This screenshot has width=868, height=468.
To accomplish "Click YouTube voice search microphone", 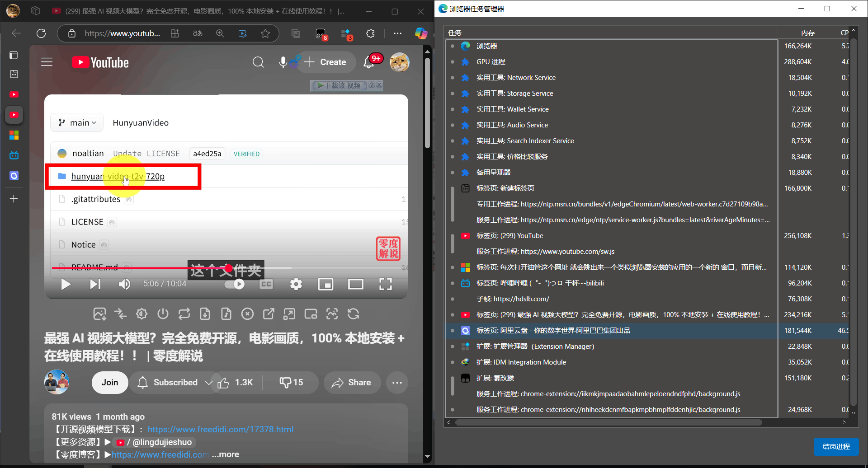I will [x=283, y=62].
